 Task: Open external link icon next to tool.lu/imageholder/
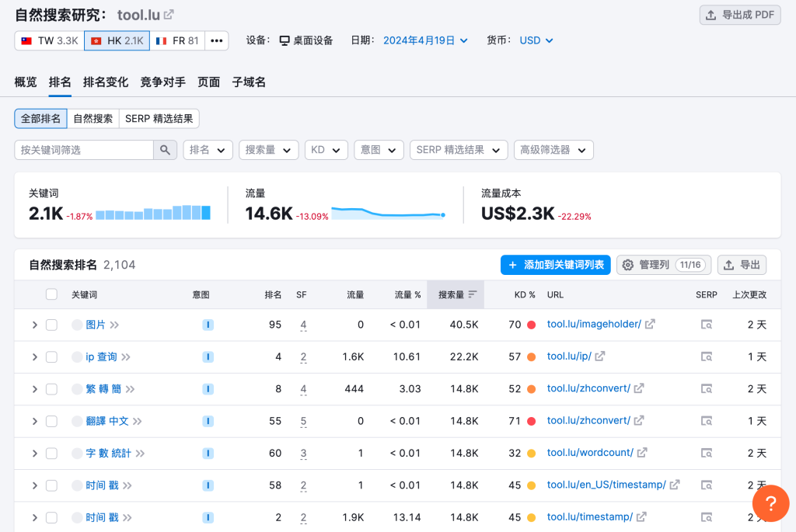click(x=650, y=324)
